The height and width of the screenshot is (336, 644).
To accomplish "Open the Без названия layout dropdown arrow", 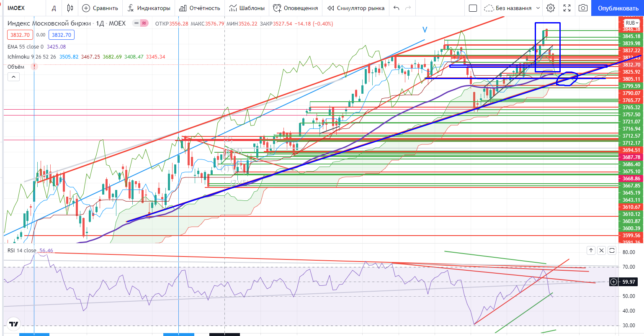I will pos(538,8).
